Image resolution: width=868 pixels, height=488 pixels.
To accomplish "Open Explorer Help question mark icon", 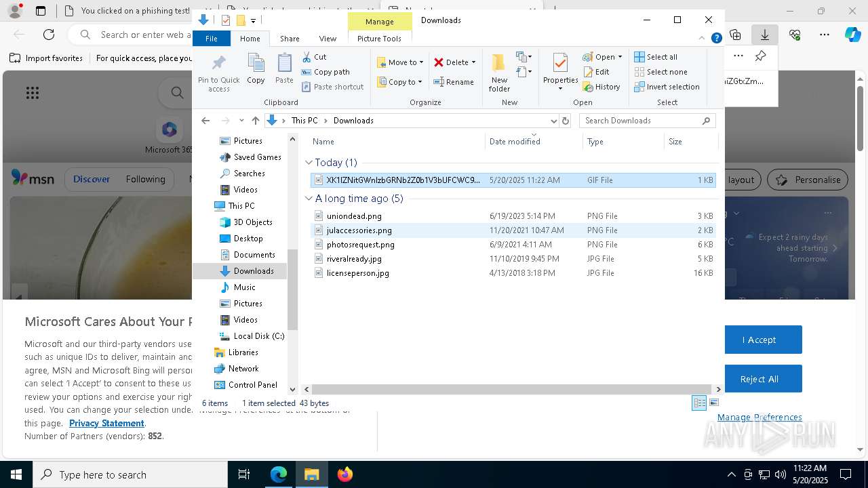I will [x=716, y=39].
